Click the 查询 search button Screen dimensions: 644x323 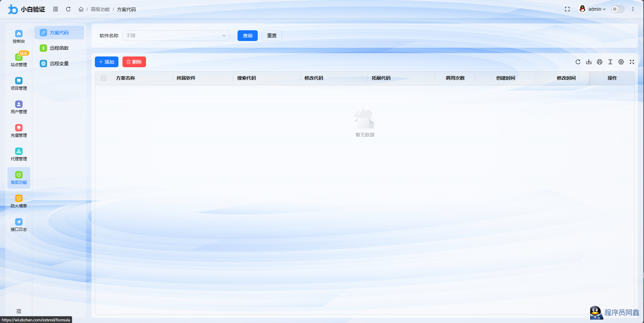coord(247,36)
